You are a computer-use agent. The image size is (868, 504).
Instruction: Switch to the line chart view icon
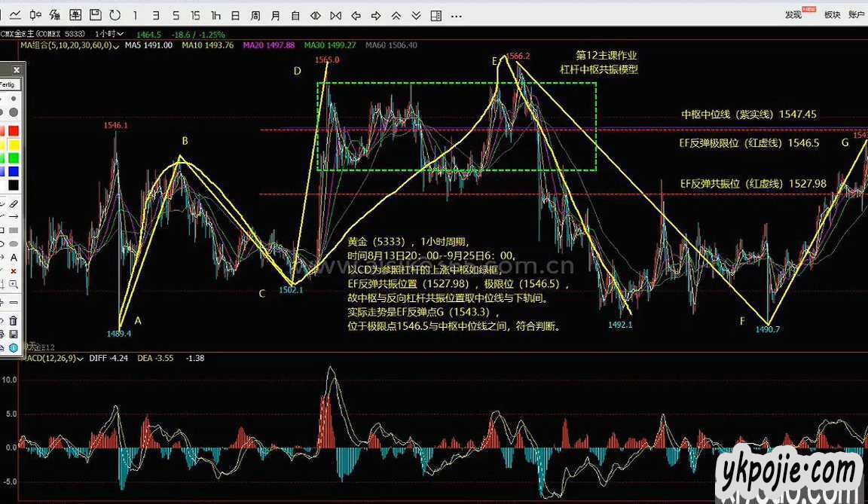click(x=16, y=15)
